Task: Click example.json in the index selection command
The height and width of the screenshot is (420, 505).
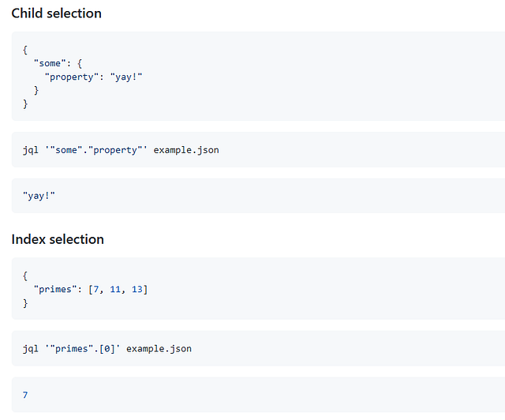Action: (x=159, y=348)
